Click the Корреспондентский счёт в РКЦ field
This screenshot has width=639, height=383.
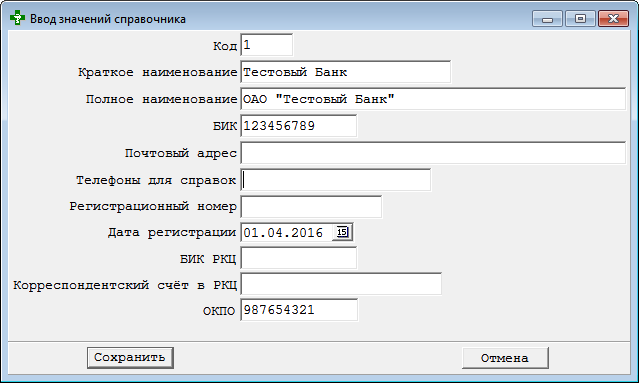[x=341, y=284]
